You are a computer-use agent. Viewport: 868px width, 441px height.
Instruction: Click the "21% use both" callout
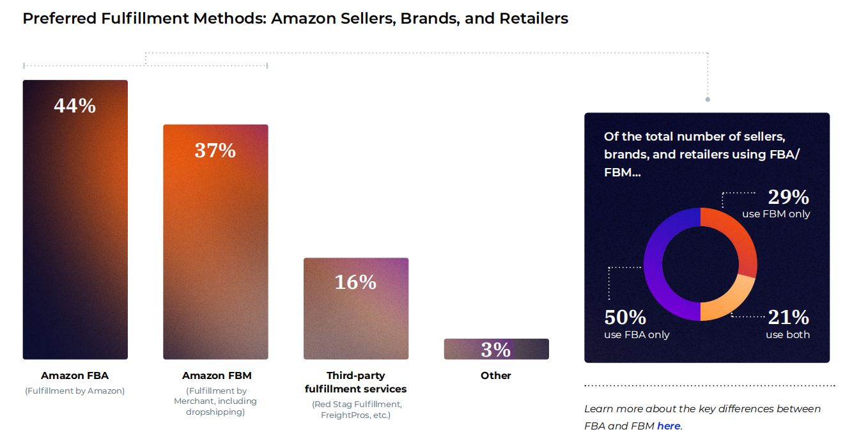(x=787, y=324)
